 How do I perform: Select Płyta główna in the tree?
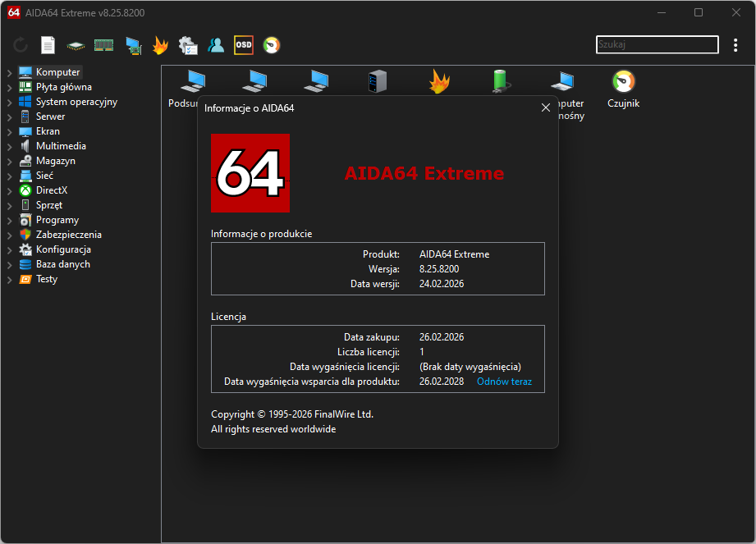coord(64,87)
